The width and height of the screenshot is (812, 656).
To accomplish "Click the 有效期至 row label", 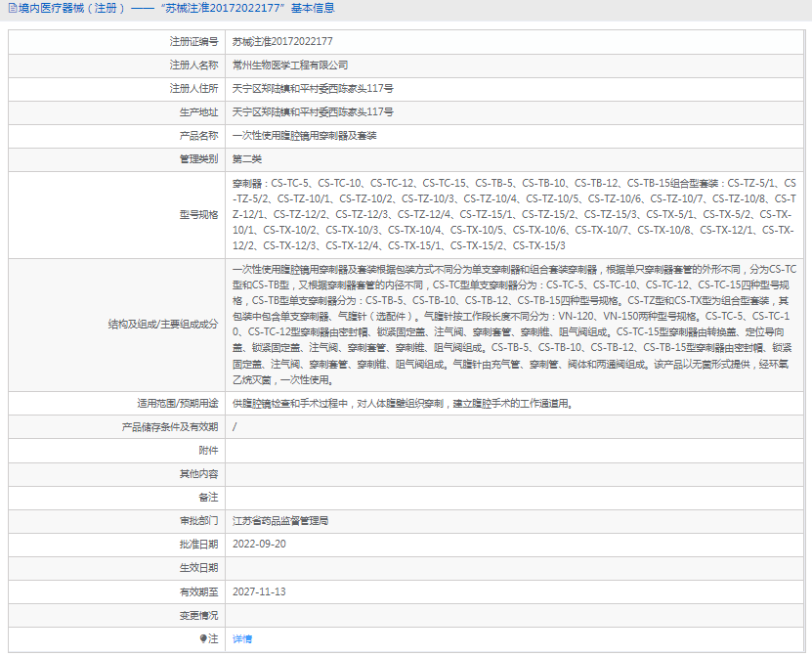I will [x=199, y=591].
